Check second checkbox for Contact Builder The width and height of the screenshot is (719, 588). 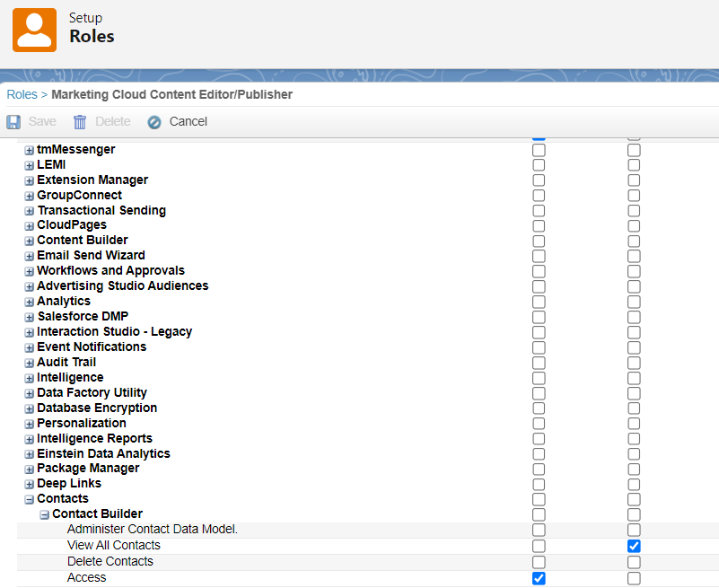point(634,514)
